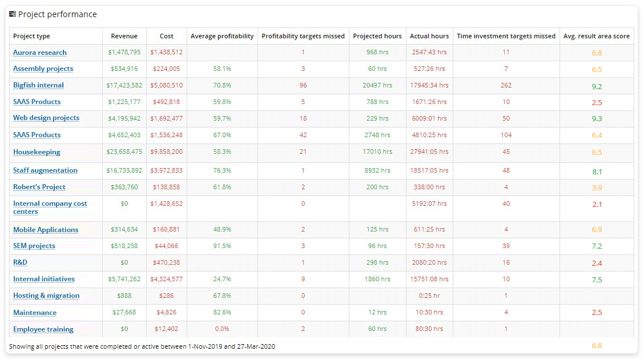Image resolution: width=644 pixels, height=359 pixels.
Task: Sort by Profitability targets missed header
Action: point(303,35)
